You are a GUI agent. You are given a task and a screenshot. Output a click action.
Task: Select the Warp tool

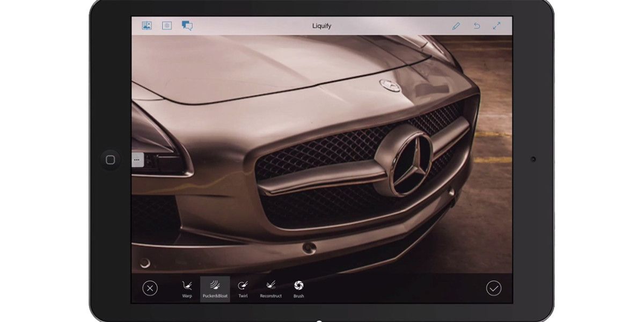click(187, 289)
